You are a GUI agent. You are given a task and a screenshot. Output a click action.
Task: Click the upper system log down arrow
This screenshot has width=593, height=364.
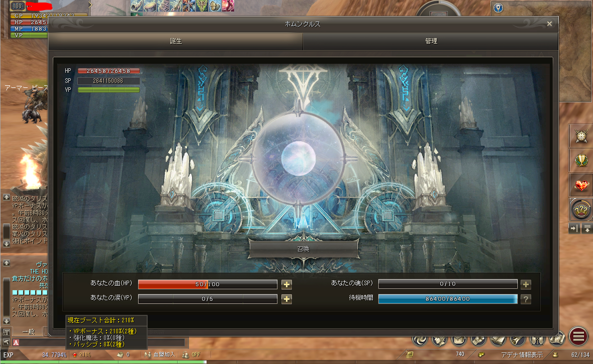pyautogui.click(x=7, y=244)
